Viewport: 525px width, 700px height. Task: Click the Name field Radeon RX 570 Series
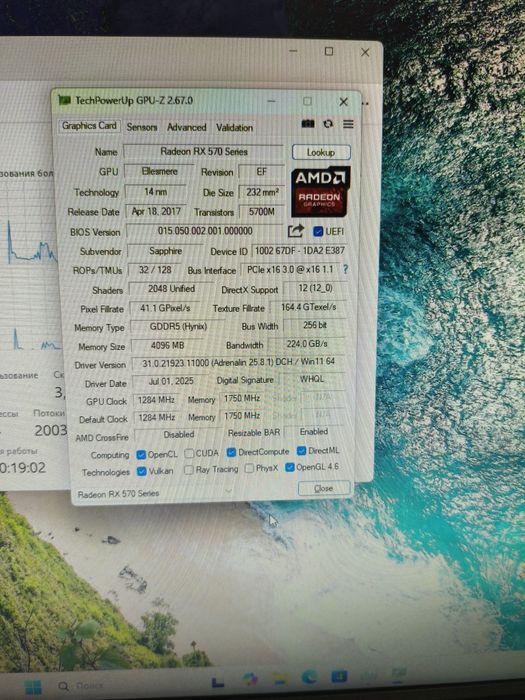(x=204, y=151)
